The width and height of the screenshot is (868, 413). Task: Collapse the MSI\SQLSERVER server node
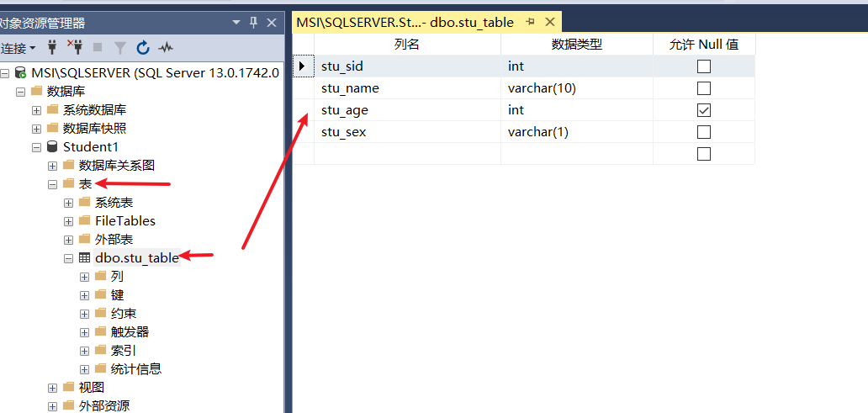point(5,73)
